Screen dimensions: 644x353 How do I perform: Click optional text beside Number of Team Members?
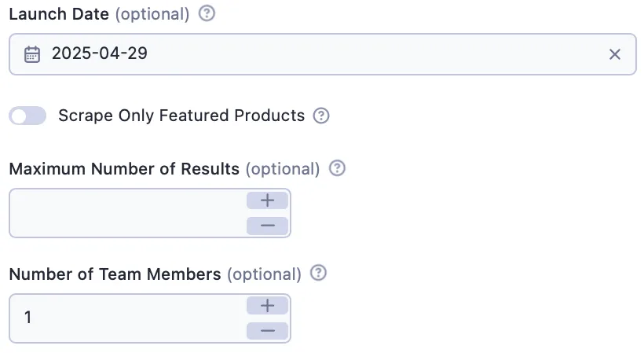(x=265, y=274)
